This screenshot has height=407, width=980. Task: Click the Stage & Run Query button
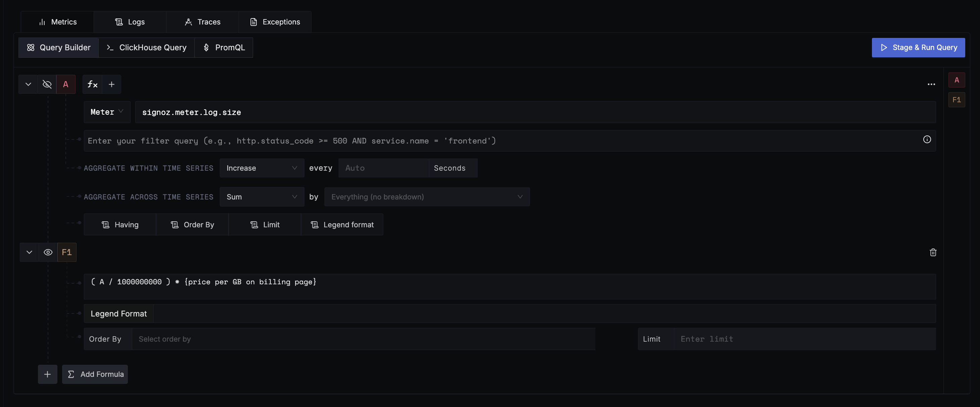click(x=918, y=48)
